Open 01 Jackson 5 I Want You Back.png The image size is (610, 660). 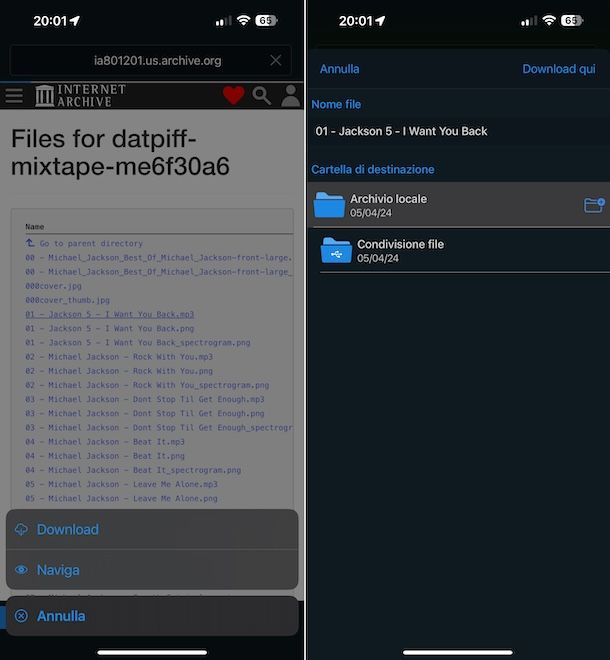(x=109, y=328)
